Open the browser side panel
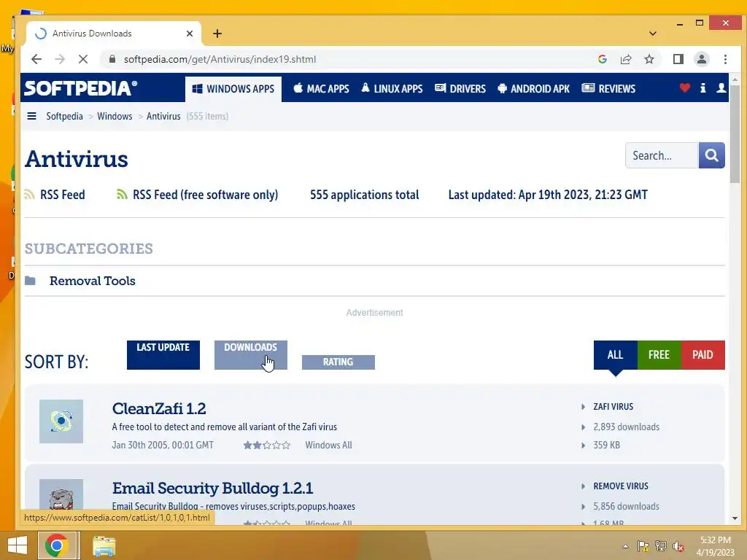The width and height of the screenshot is (747, 560). pyautogui.click(x=678, y=59)
